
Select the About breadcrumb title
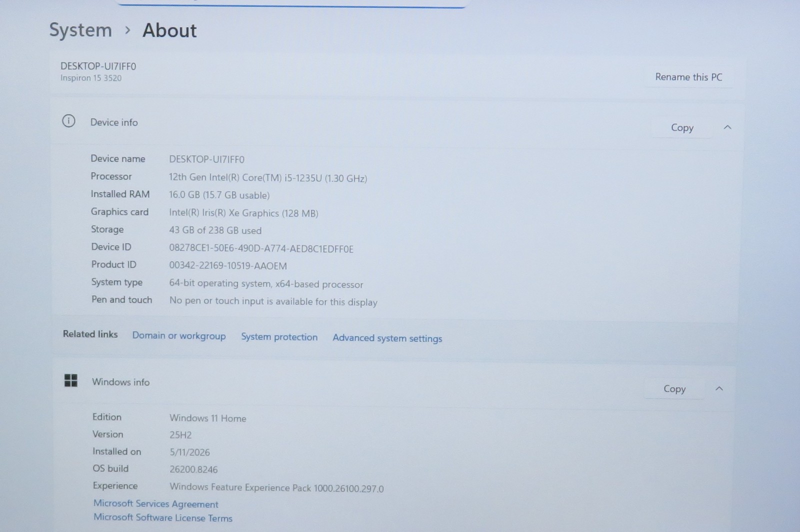pos(169,31)
